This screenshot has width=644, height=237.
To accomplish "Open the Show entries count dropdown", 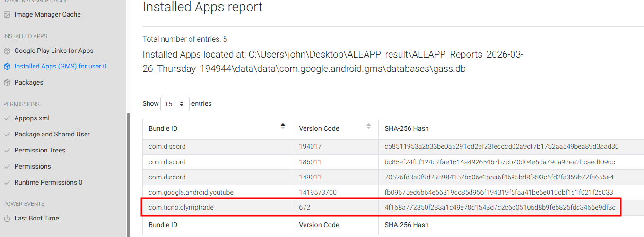I will point(175,104).
